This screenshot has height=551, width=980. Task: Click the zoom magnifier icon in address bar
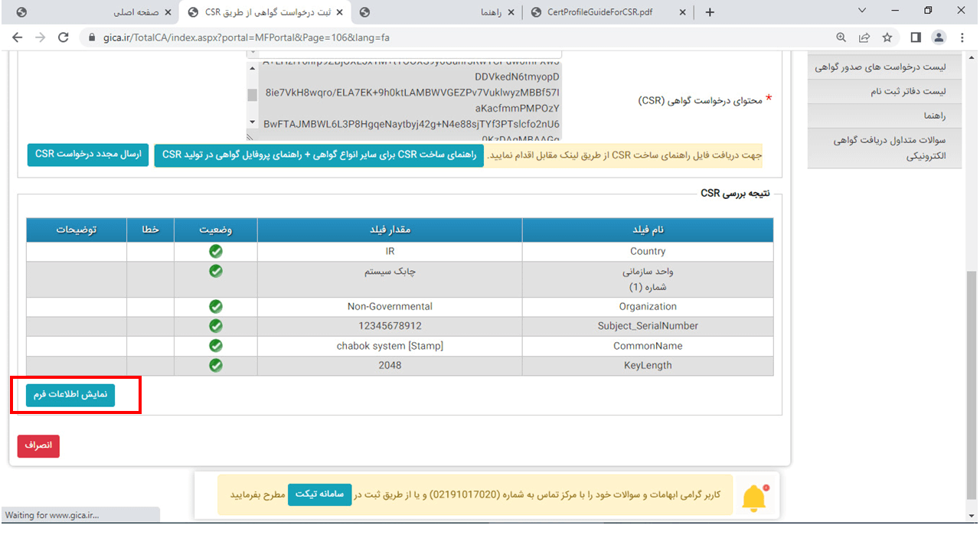[841, 37]
